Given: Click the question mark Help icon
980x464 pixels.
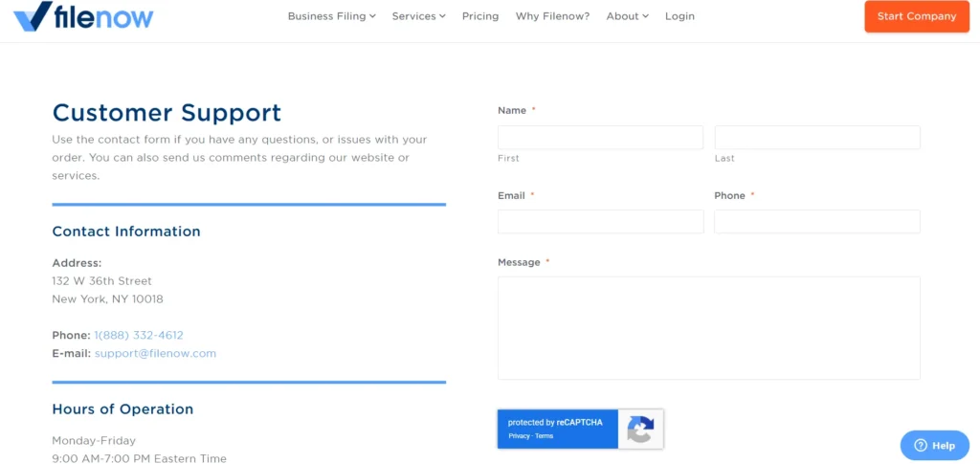Looking at the screenshot, I should pos(921,445).
